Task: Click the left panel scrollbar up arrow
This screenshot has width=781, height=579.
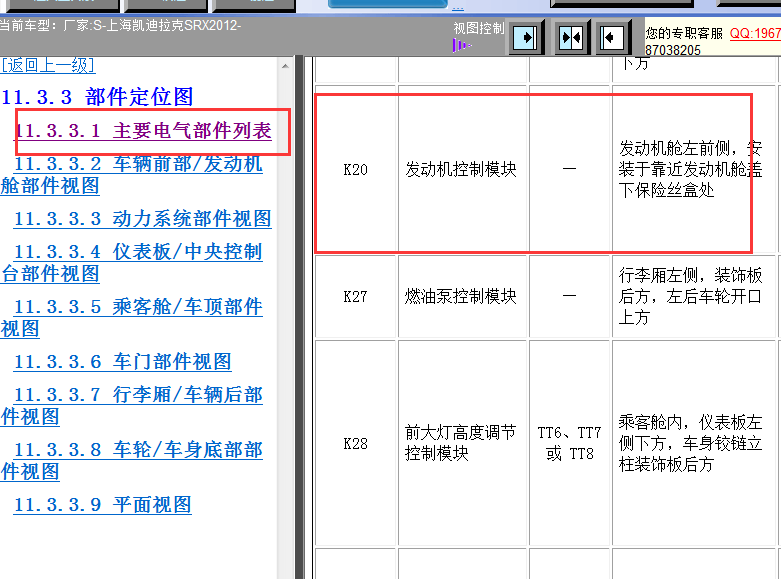Action: [285, 66]
